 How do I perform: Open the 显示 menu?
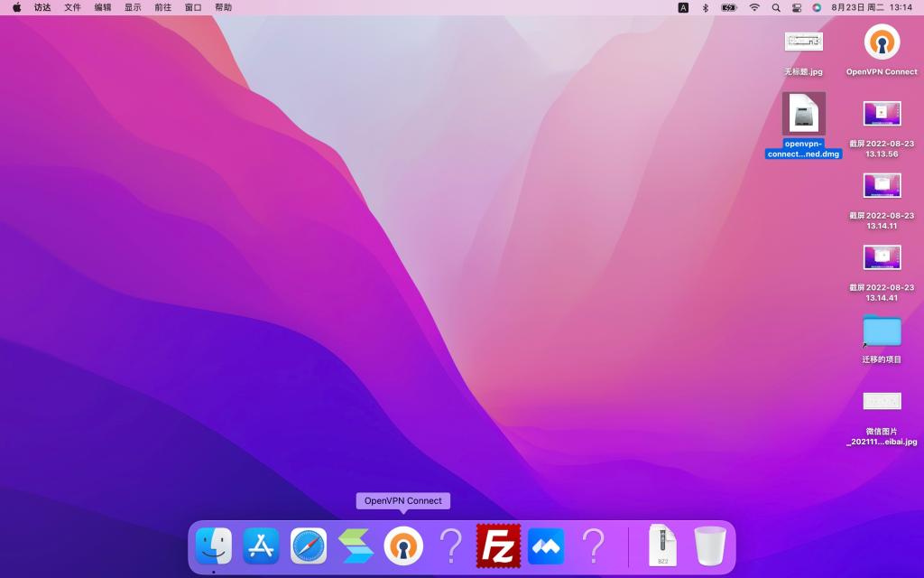133,7
